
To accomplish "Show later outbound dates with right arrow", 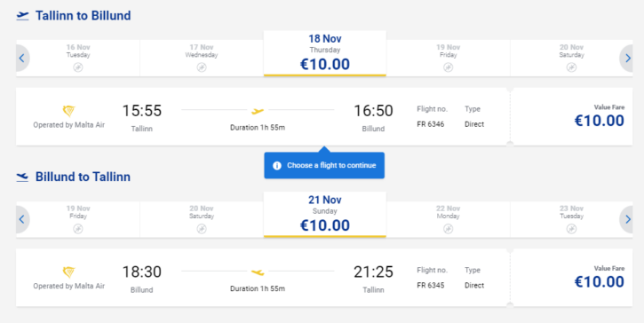I will click(626, 59).
